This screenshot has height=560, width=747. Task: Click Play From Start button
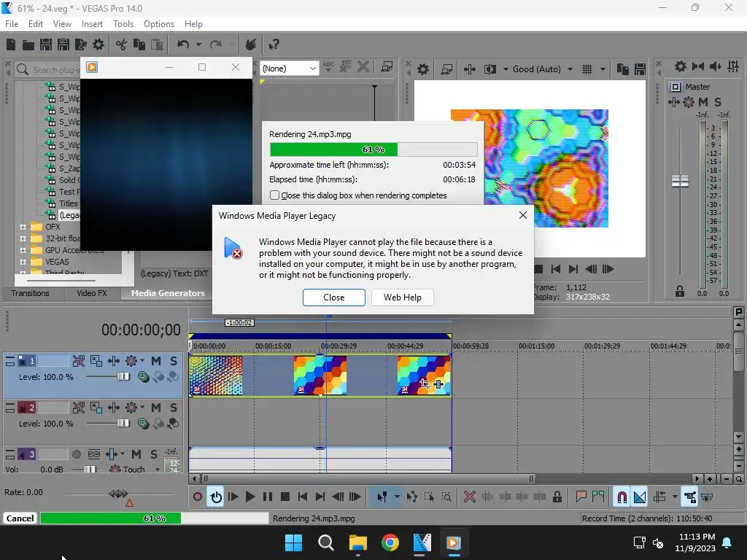pyautogui.click(x=233, y=497)
